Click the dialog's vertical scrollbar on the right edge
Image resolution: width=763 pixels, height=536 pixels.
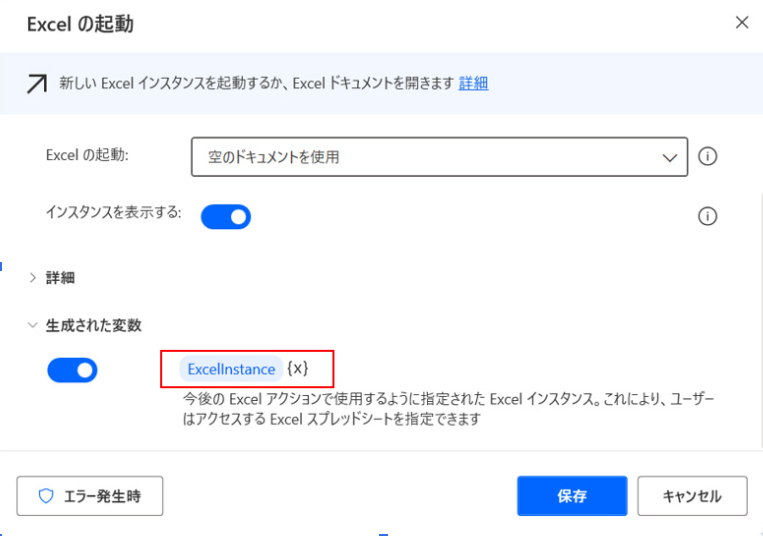click(x=760, y=321)
